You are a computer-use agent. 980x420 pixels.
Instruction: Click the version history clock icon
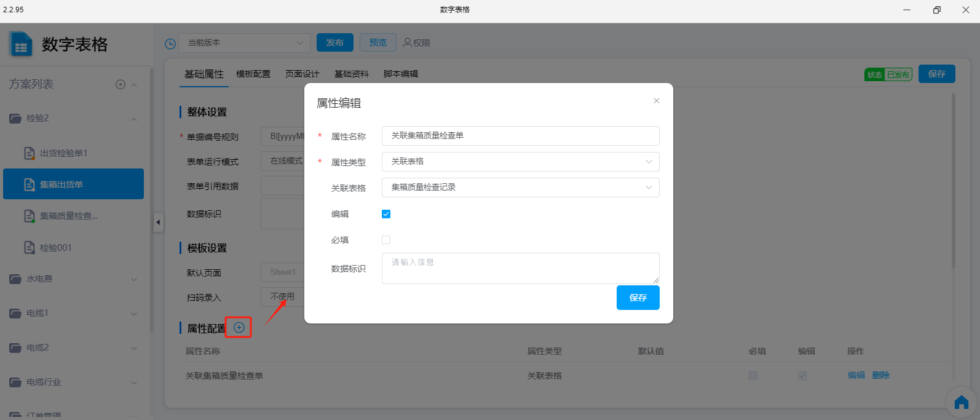170,44
